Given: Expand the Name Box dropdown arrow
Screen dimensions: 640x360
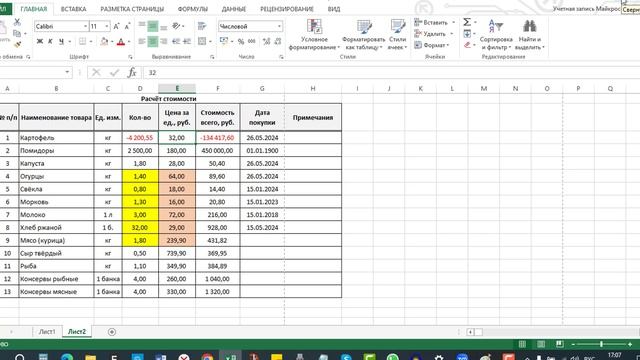Looking at the screenshot, I should (x=67, y=73).
